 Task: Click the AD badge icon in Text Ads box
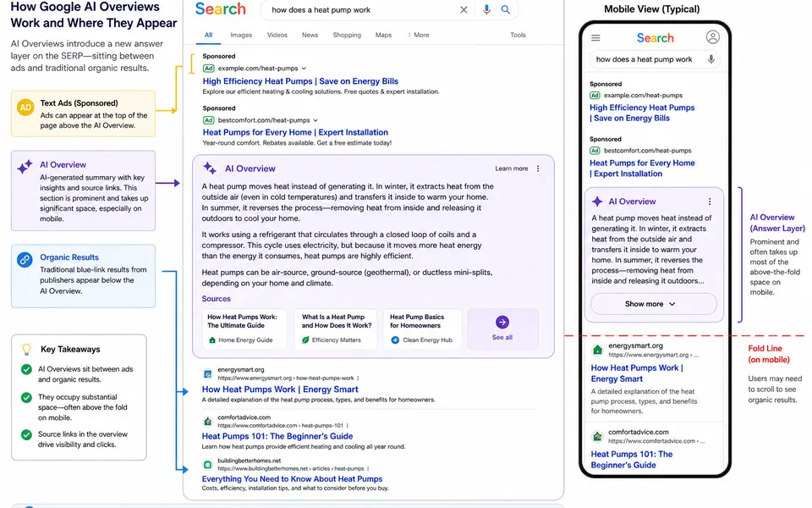point(25,108)
